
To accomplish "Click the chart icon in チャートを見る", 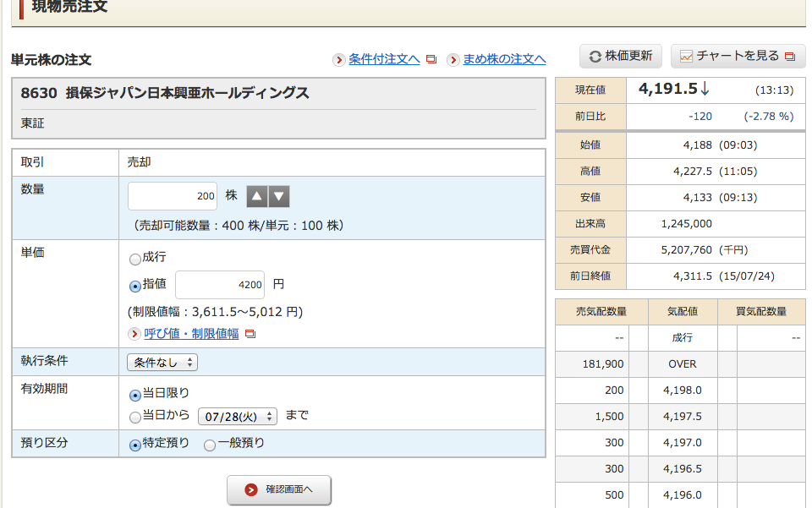I will [686, 57].
